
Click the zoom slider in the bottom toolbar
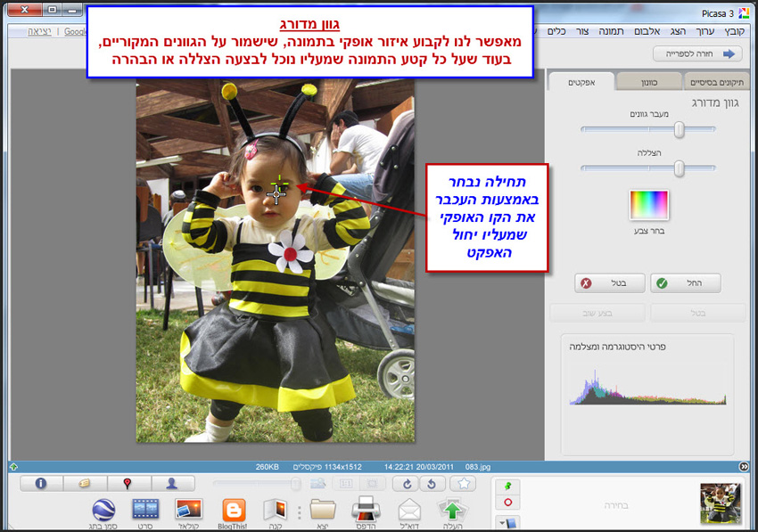(x=257, y=483)
